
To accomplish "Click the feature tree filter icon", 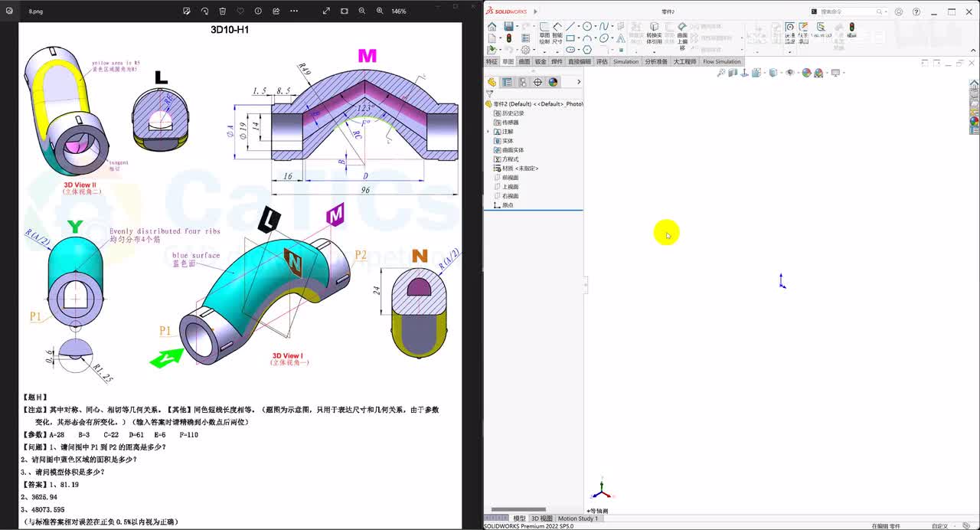I will point(489,93).
